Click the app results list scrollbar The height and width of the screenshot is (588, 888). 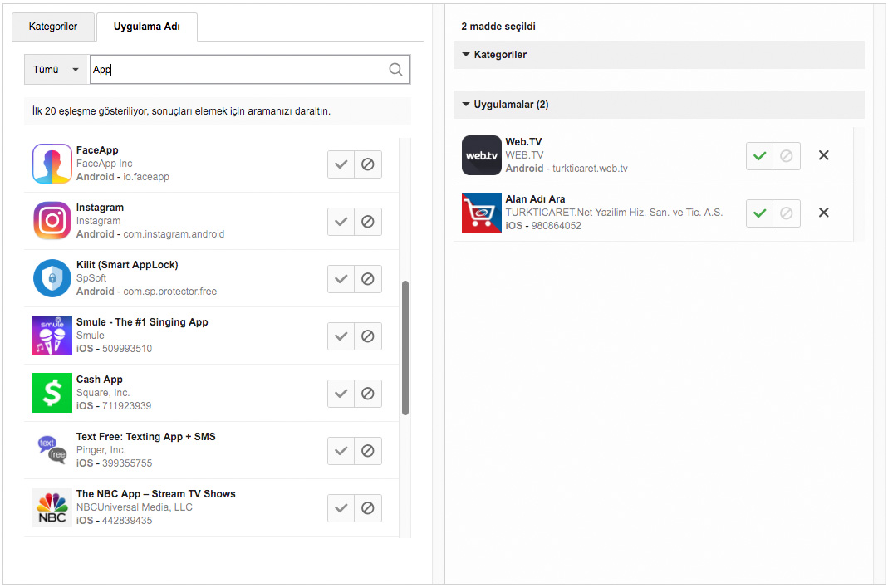pyautogui.click(x=405, y=347)
